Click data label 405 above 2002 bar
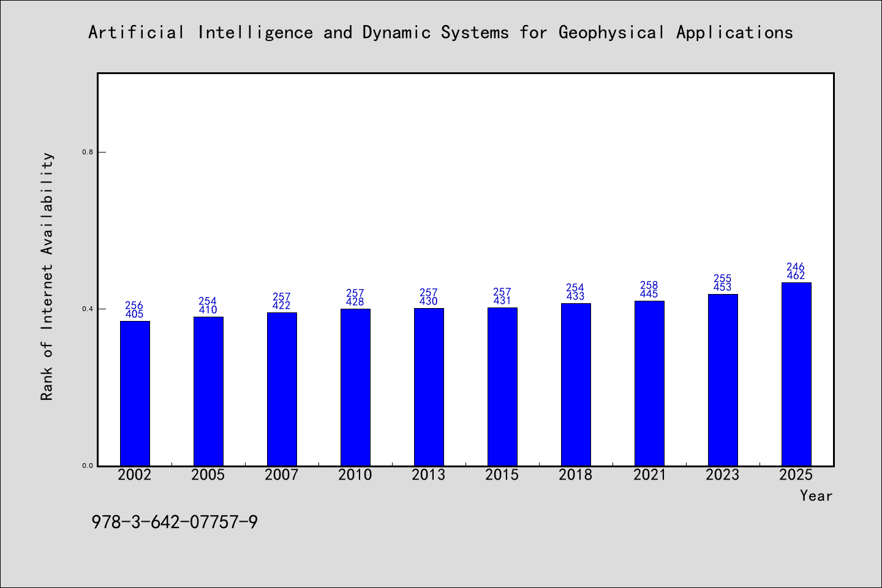This screenshot has height=588, width=882. (135, 314)
